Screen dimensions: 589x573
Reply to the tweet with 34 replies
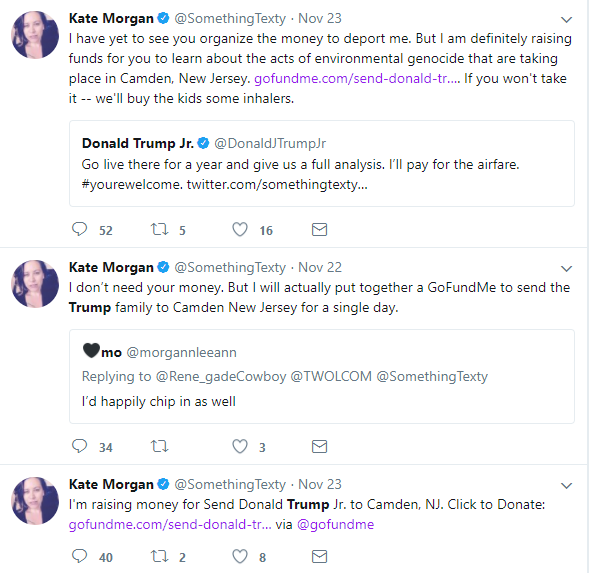79,446
